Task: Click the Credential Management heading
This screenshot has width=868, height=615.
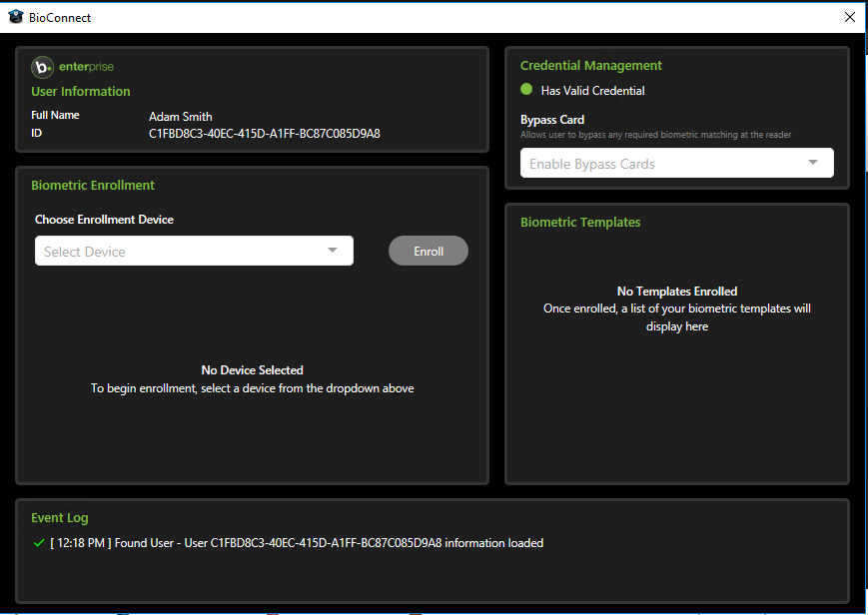Action: (590, 65)
